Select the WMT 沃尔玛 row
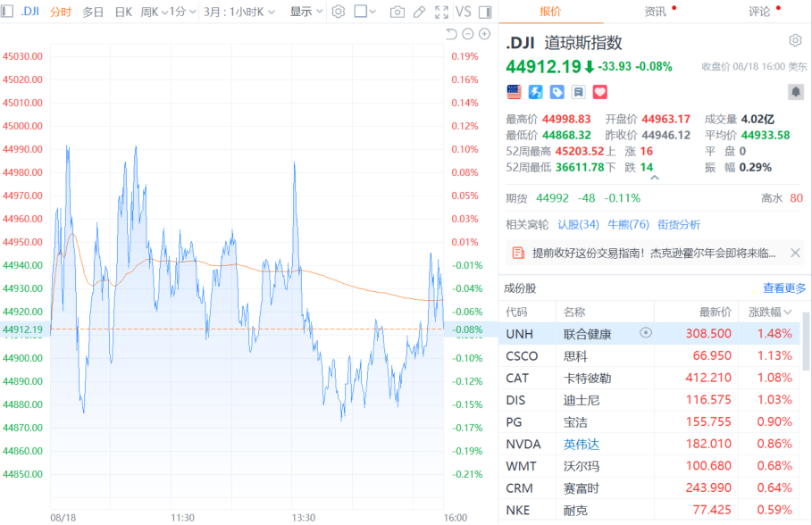The image size is (812, 525). pyautogui.click(x=649, y=466)
